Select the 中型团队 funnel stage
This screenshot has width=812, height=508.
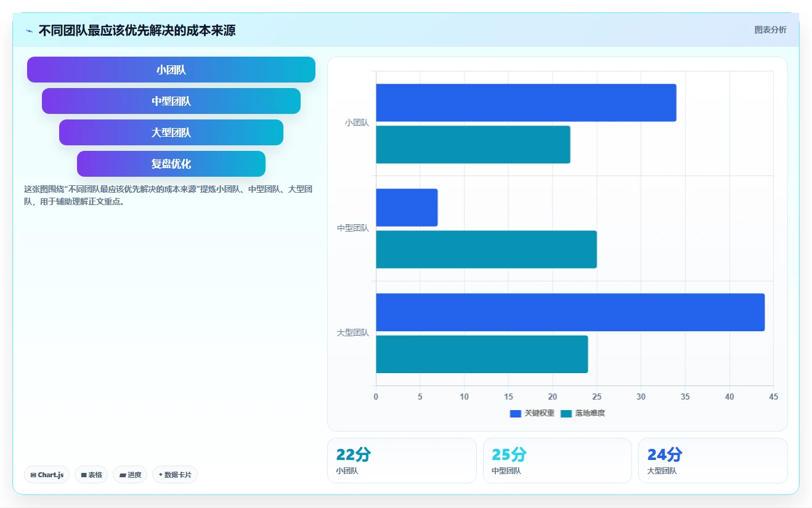point(171,101)
